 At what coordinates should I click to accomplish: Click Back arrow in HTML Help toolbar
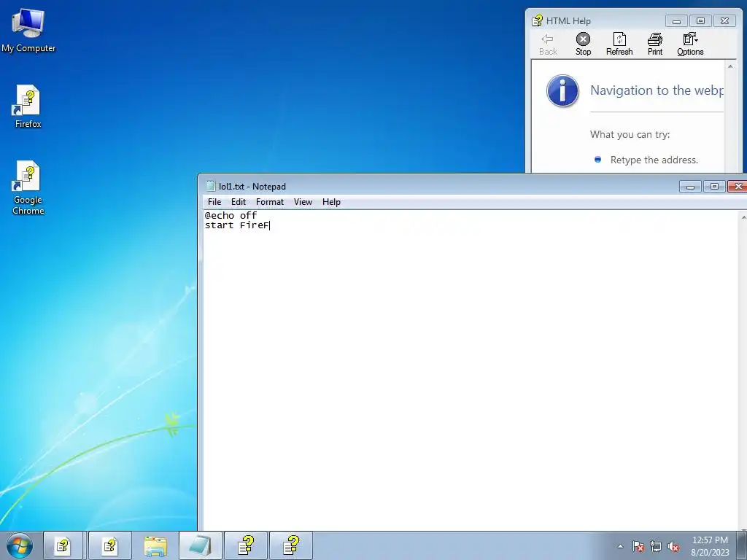(548, 44)
